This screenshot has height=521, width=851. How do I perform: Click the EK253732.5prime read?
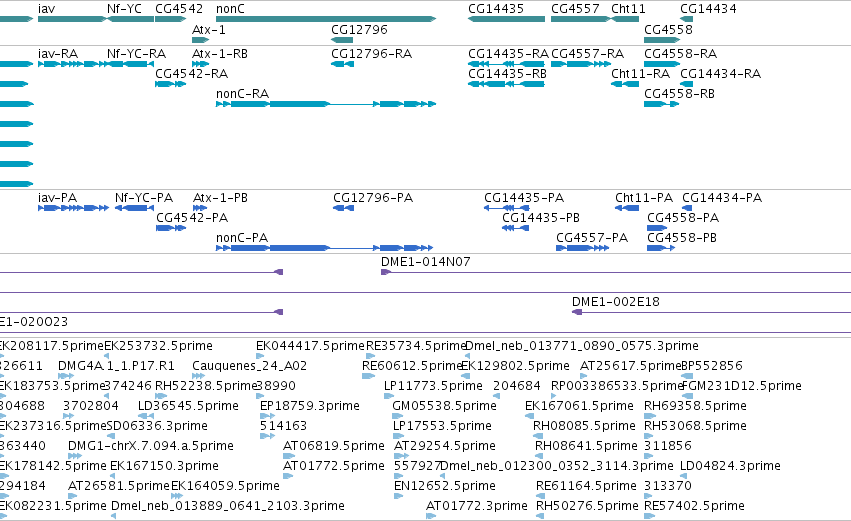tap(158, 346)
